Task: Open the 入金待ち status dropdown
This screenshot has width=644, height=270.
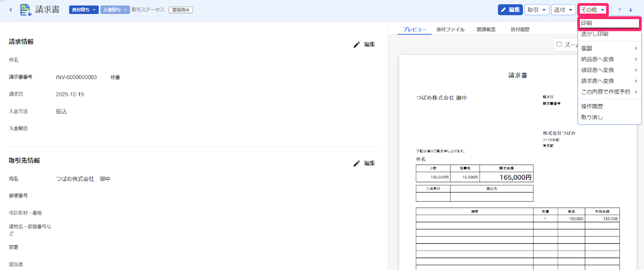Action: (115, 10)
